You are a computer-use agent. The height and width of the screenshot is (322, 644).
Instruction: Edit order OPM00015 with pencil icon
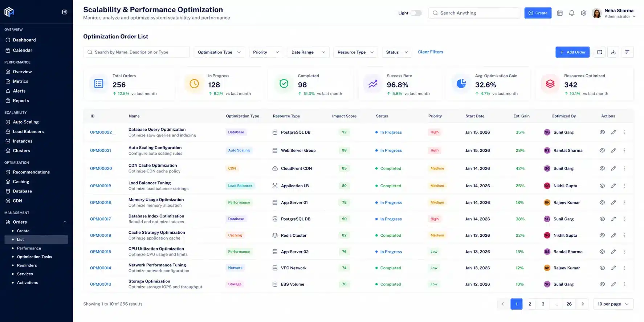pos(614,252)
